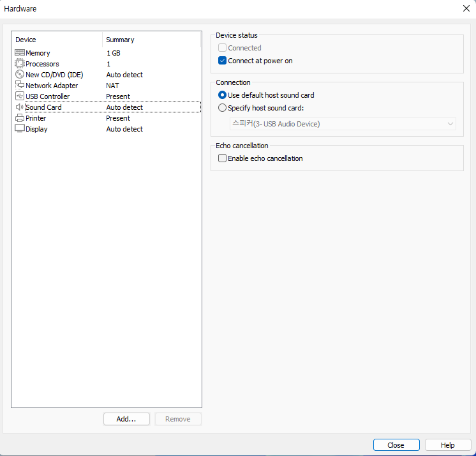Click Present summary for Printer
476x456 pixels.
pyautogui.click(x=118, y=118)
